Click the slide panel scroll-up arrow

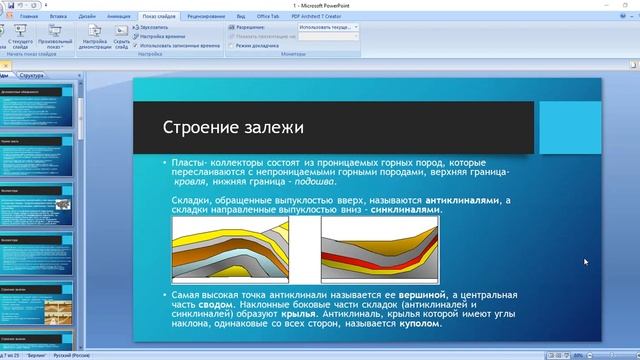click(80, 84)
